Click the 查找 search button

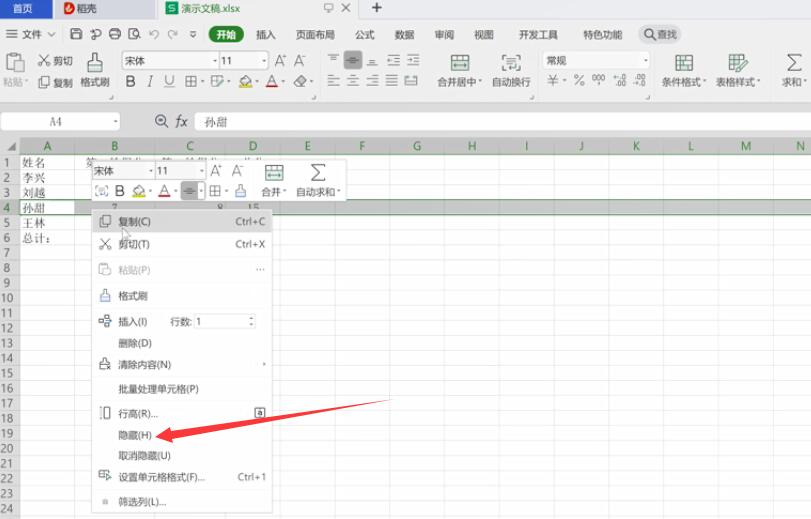(660, 34)
